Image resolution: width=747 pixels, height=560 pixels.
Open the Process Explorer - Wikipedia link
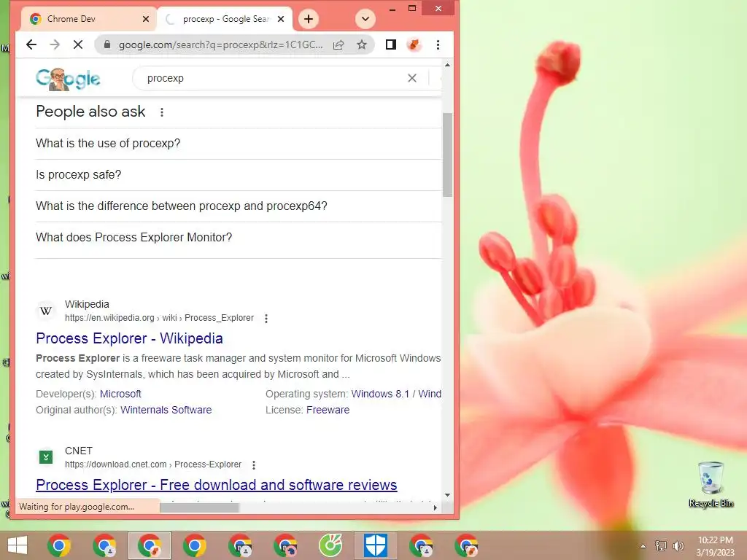point(129,338)
